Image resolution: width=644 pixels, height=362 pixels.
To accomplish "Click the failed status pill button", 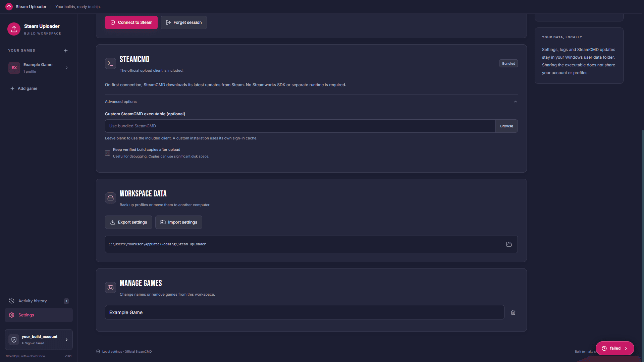I will click(615, 348).
